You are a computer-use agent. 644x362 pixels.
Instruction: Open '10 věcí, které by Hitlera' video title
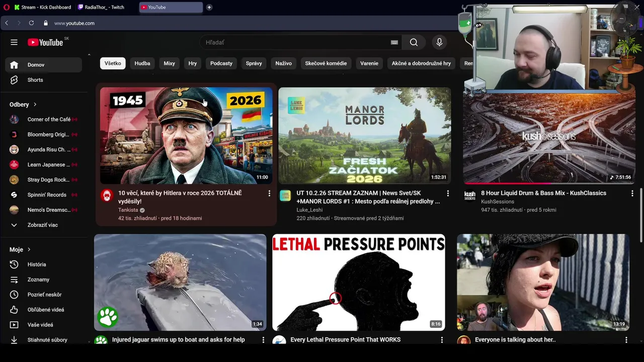tap(180, 197)
